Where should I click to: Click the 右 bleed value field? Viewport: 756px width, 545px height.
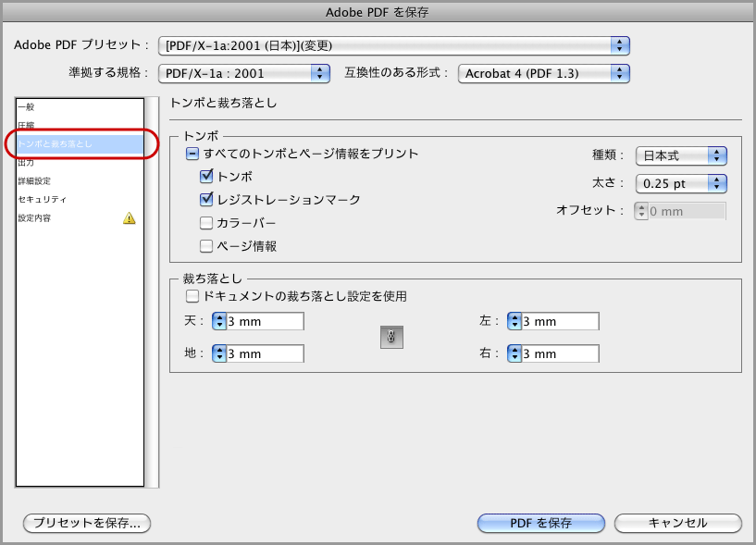pos(560,353)
